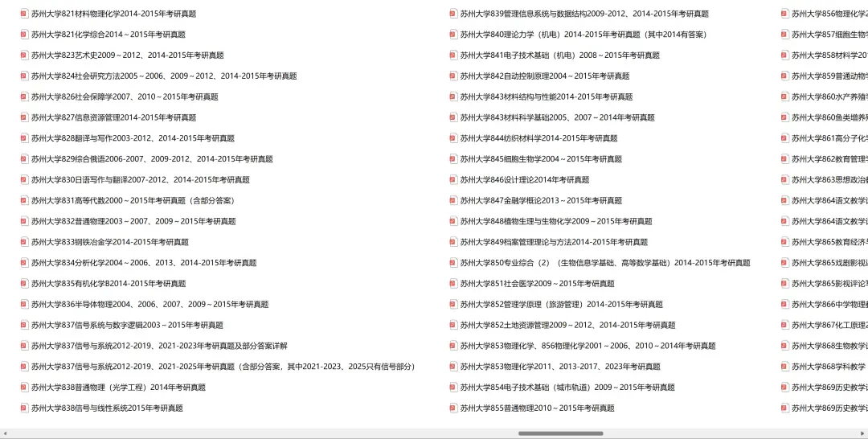Viewport: 868px width, 439px height.
Task: Select 苏州大学837信号与系统2012-2019、2021-2023年考研真题及部分答案详解
Action: (x=159, y=346)
